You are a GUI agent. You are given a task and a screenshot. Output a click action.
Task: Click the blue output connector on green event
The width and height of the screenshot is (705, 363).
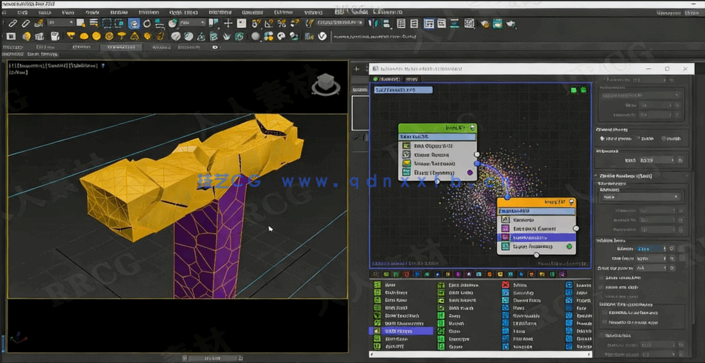tap(477, 164)
